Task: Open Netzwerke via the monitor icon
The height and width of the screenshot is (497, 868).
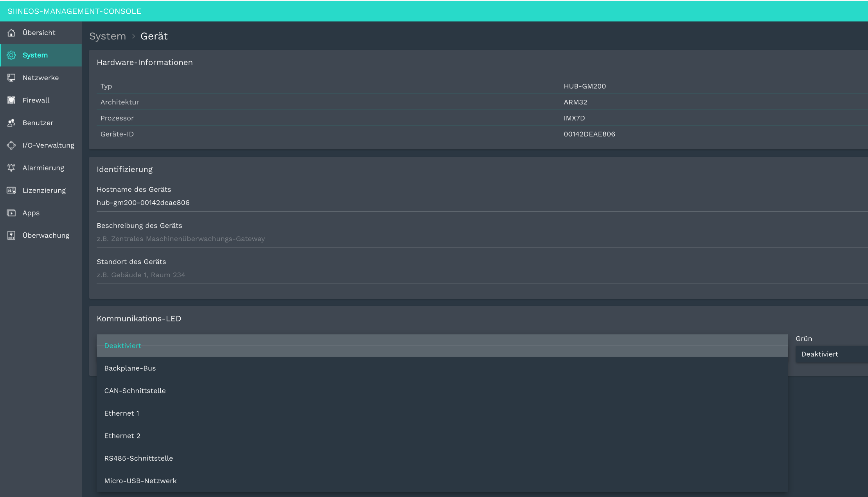Action: pos(11,77)
